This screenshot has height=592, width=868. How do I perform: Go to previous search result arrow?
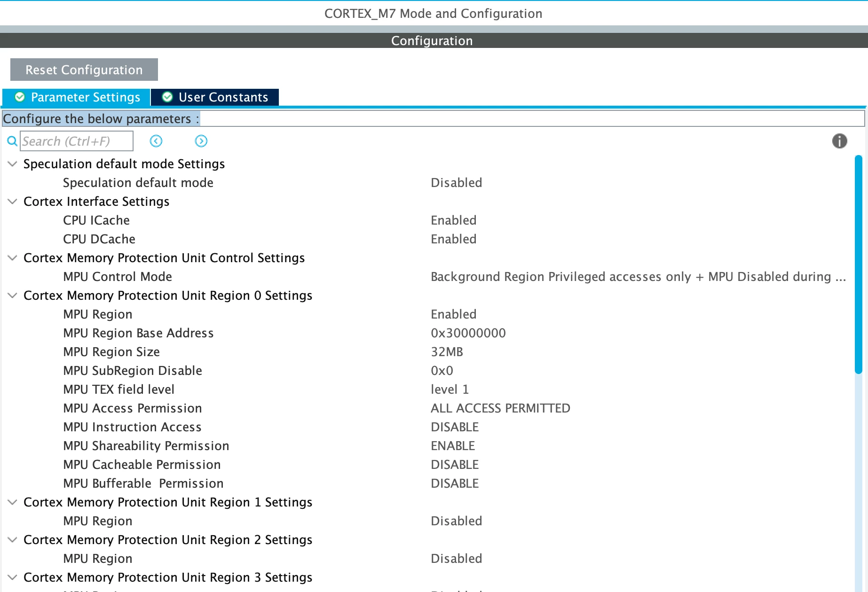coord(156,141)
